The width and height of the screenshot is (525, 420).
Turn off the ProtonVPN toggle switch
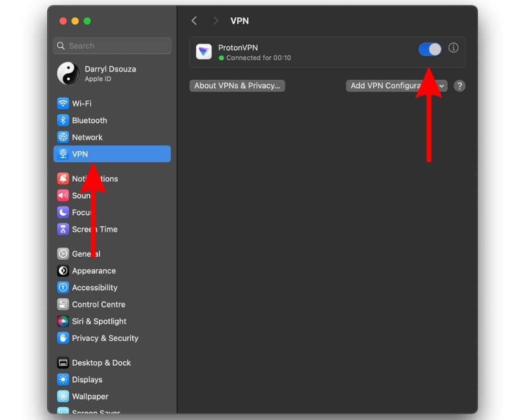point(430,49)
